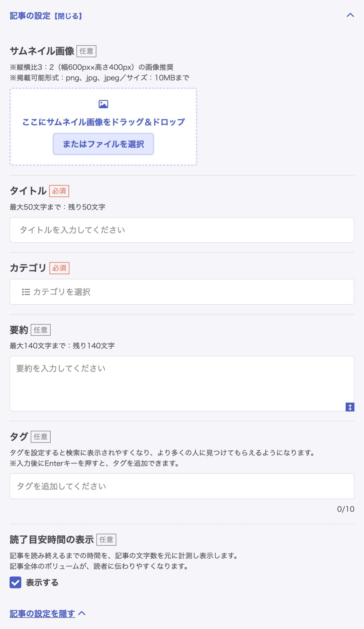
Task: Click the thumbnail drag and drop text
Action: click(103, 122)
